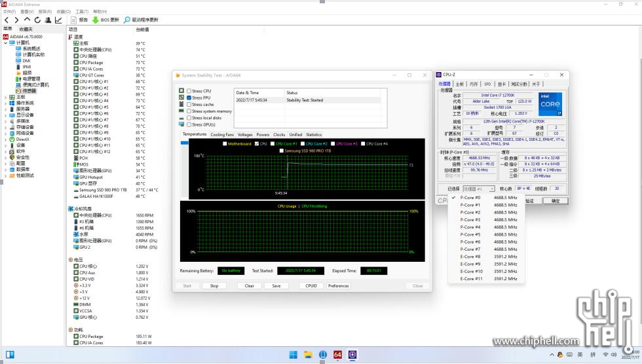Toggle Motherboard graph checkbox
This screenshot has width=642, height=364.
pos(225,143)
